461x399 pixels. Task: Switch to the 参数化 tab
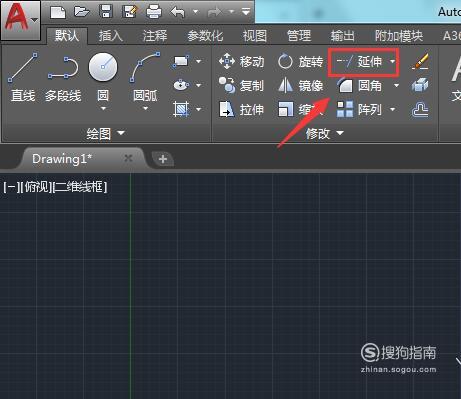(x=205, y=36)
